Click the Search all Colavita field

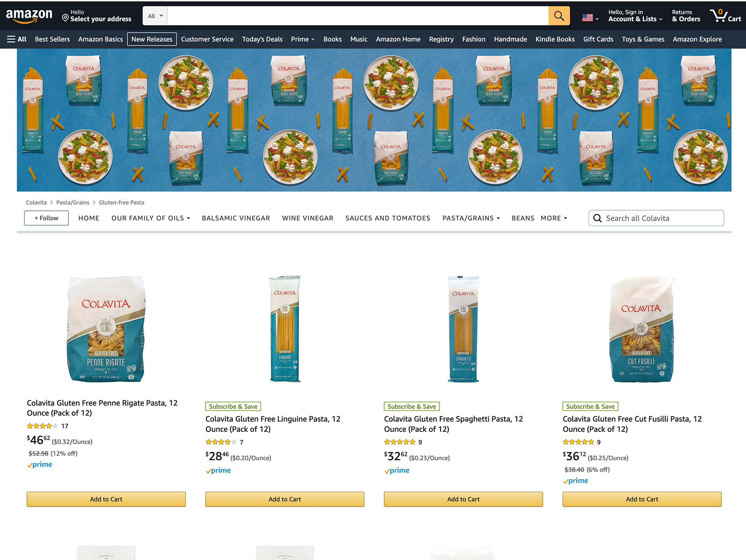[661, 218]
